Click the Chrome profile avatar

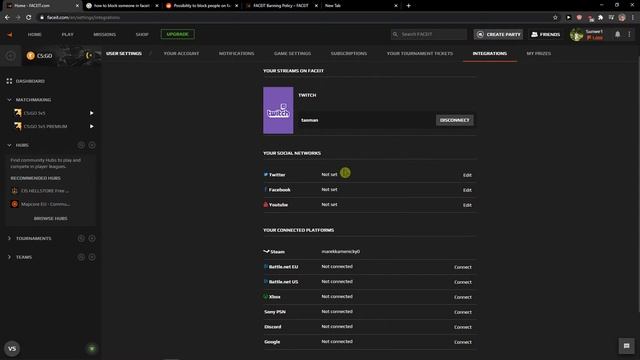622,18
